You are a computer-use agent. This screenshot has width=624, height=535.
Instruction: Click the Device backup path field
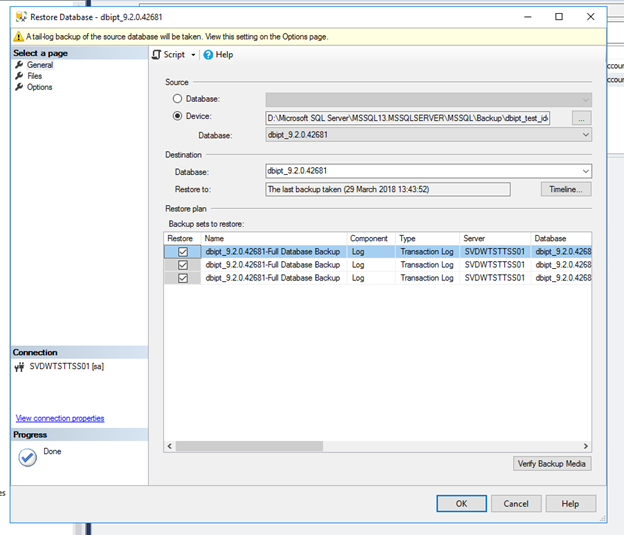pos(408,118)
